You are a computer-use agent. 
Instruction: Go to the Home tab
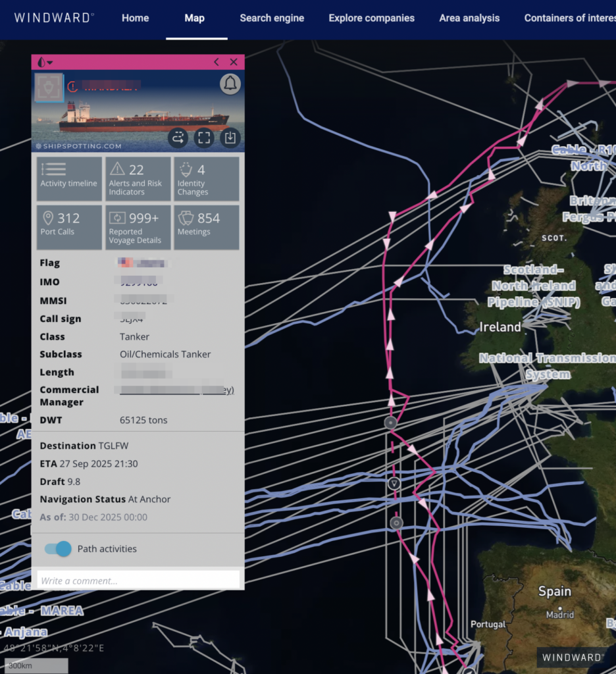click(135, 18)
